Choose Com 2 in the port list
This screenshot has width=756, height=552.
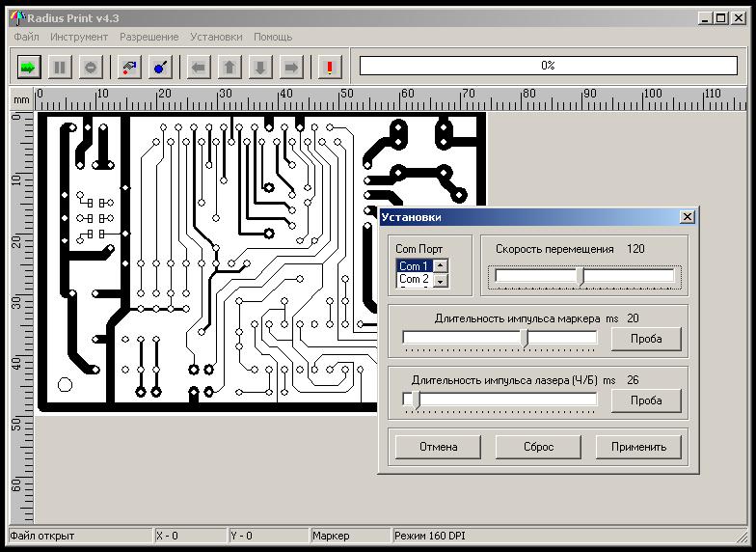(413, 279)
